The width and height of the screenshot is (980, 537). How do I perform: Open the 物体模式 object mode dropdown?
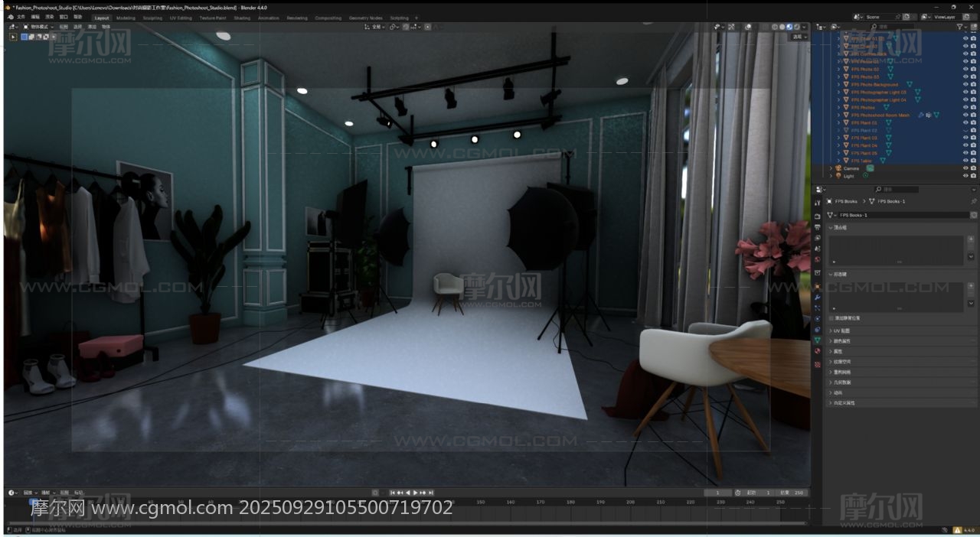point(37,27)
